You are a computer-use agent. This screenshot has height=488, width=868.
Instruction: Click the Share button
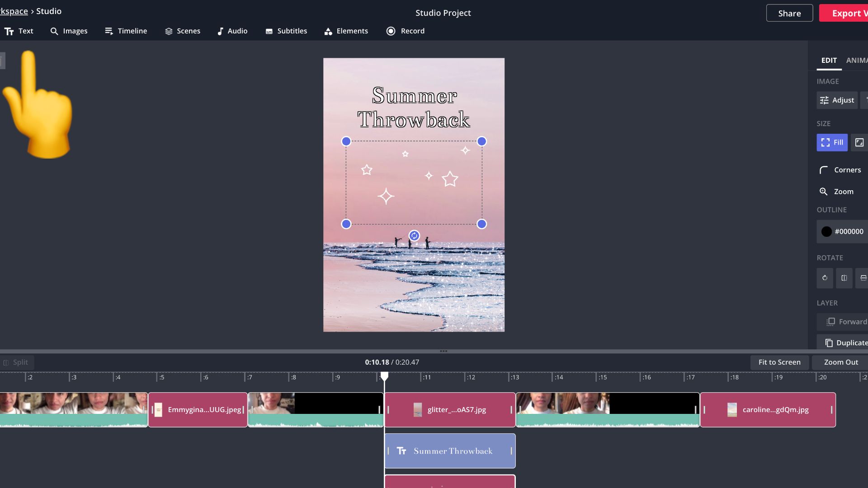[789, 13]
